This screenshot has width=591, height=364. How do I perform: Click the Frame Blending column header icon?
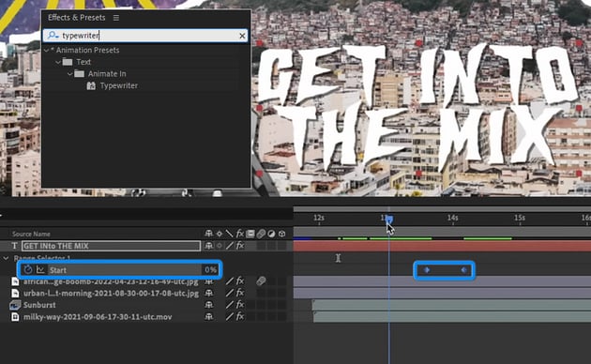point(250,234)
